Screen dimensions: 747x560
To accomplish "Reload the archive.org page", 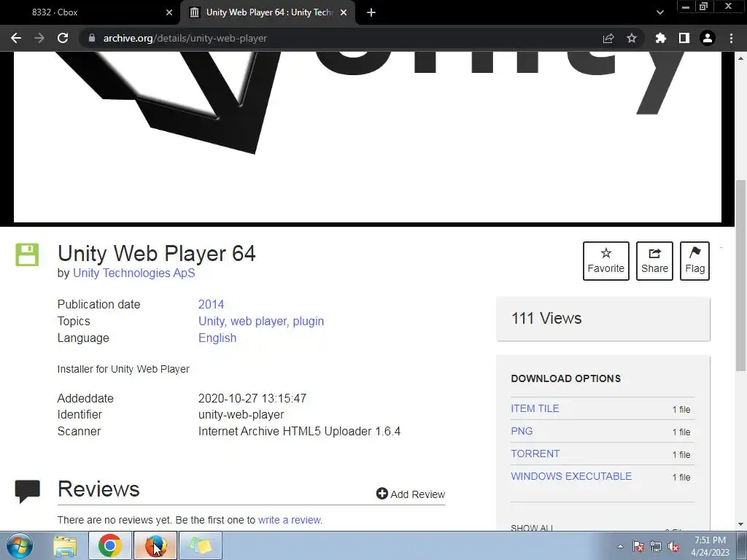I will 63,38.
